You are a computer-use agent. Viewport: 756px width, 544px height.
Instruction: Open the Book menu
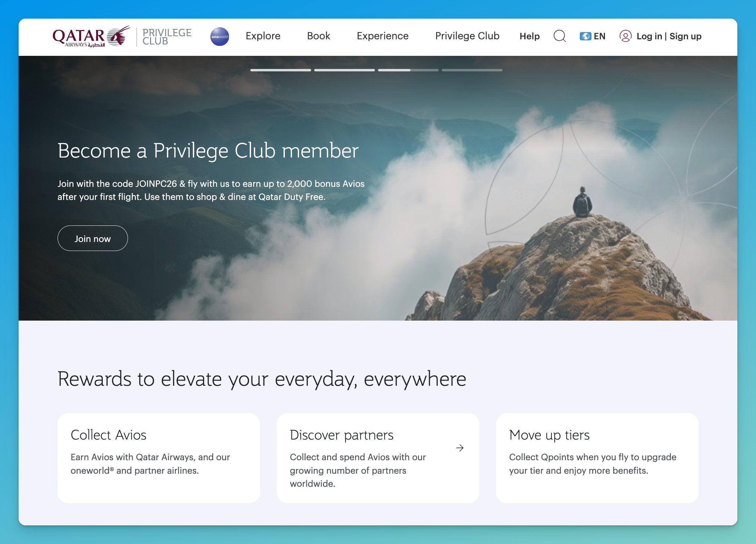pyautogui.click(x=318, y=36)
